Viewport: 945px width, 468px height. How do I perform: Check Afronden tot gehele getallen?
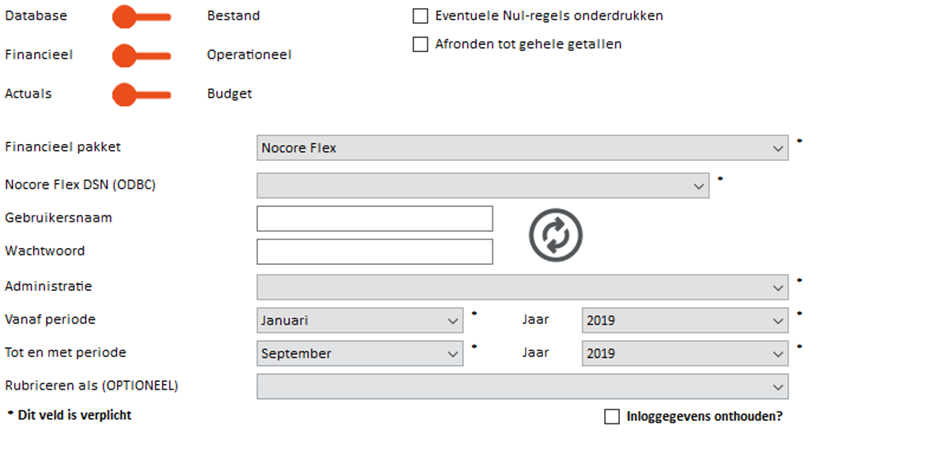tap(420, 45)
